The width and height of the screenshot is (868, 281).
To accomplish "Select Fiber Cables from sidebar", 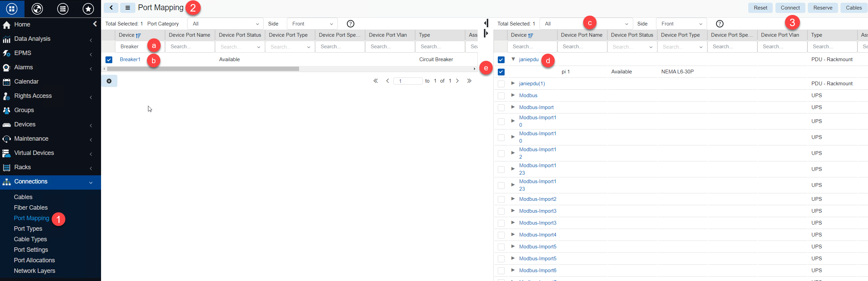I will 31,208.
